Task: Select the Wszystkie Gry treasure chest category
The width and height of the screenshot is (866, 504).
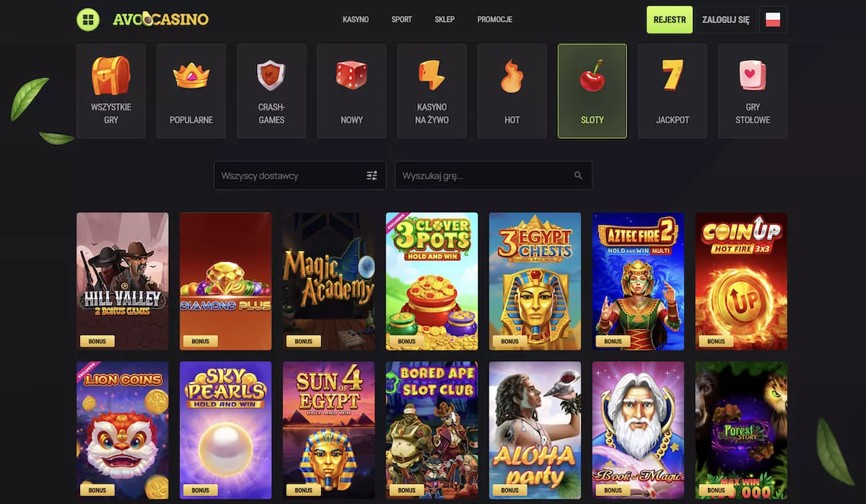Action: pos(111,91)
